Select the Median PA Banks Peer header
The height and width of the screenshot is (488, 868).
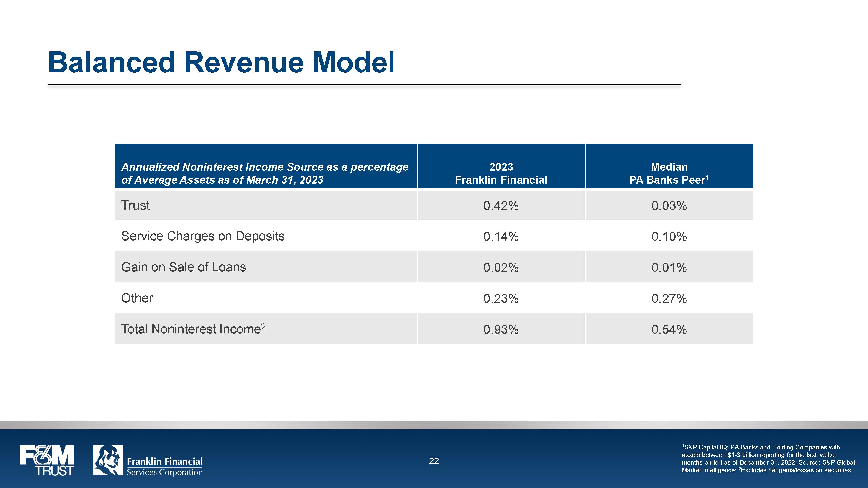coord(669,173)
